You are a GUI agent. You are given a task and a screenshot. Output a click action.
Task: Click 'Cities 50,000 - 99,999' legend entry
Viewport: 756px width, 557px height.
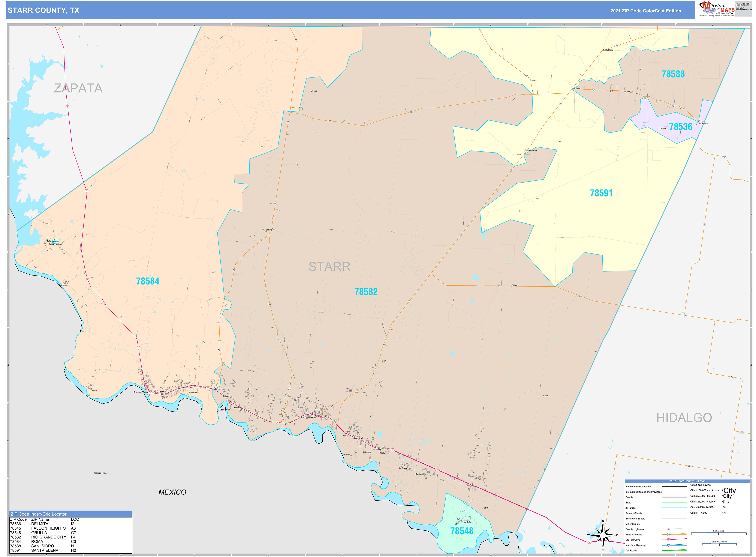coord(702,496)
